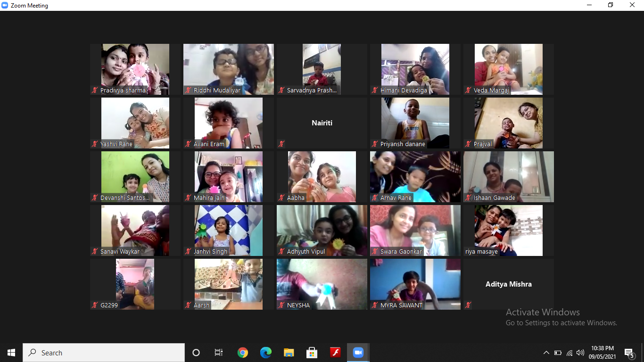Click muted mic icon beside Sanavi Waykar
The height and width of the screenshot is (362, 644).
click(x=95, y=251)
